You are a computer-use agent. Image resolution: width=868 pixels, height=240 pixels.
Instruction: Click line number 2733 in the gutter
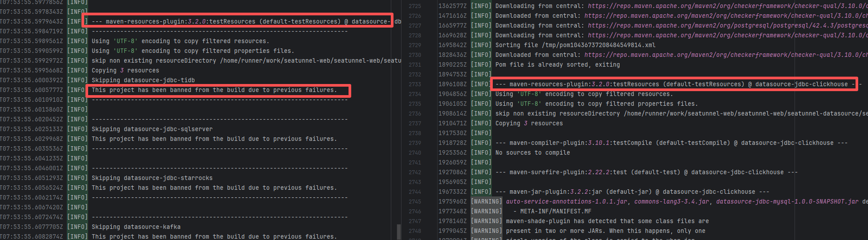pyautogui.click(x=414, y=84)
